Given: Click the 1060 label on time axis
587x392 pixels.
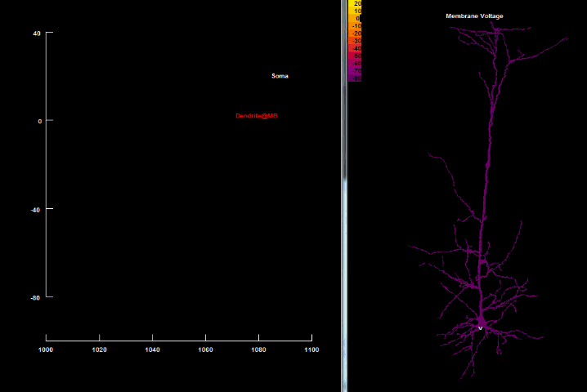Looking at the screenshot, I should pyautogui.click(x=205, y=350).
